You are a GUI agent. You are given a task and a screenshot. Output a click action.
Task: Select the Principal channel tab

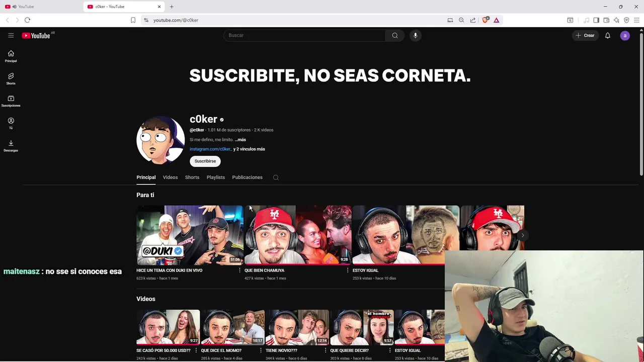(146, 177)
